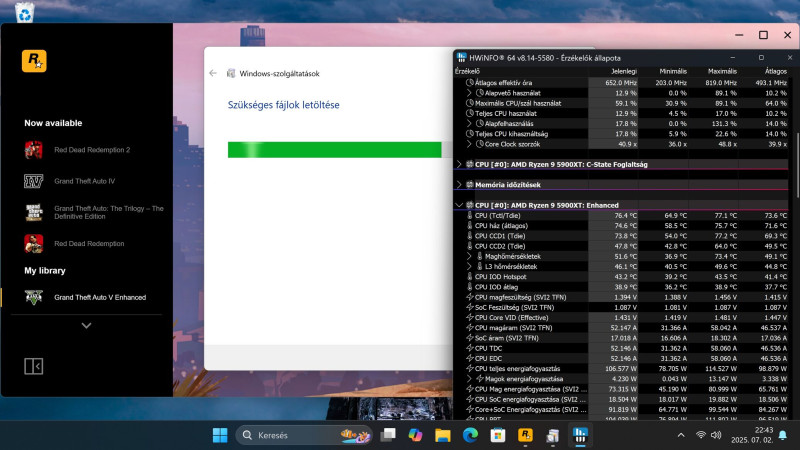This screenshot has width=800, height=450.
Task: Expand L3 hőmérsékletek row
Action: [x=469, y=266]
